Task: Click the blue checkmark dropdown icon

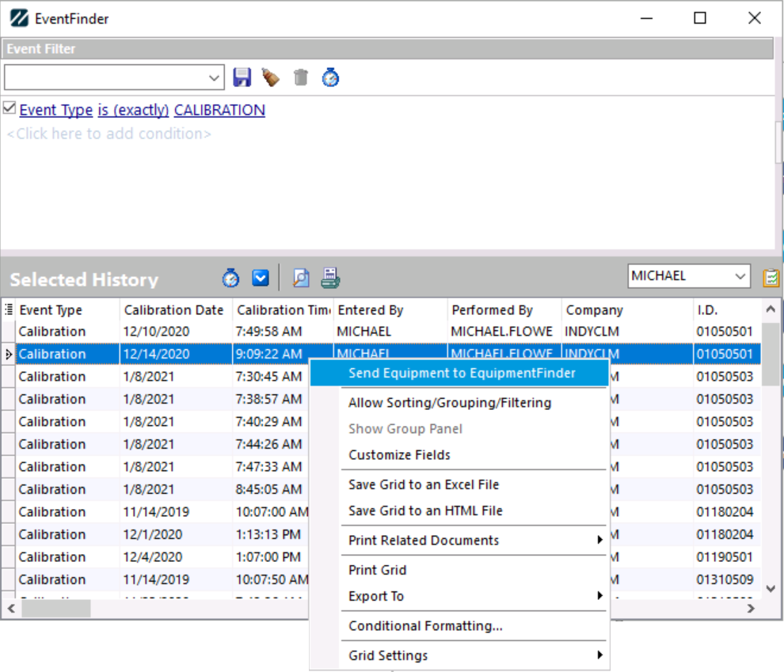Action: (x=261, y=278)
